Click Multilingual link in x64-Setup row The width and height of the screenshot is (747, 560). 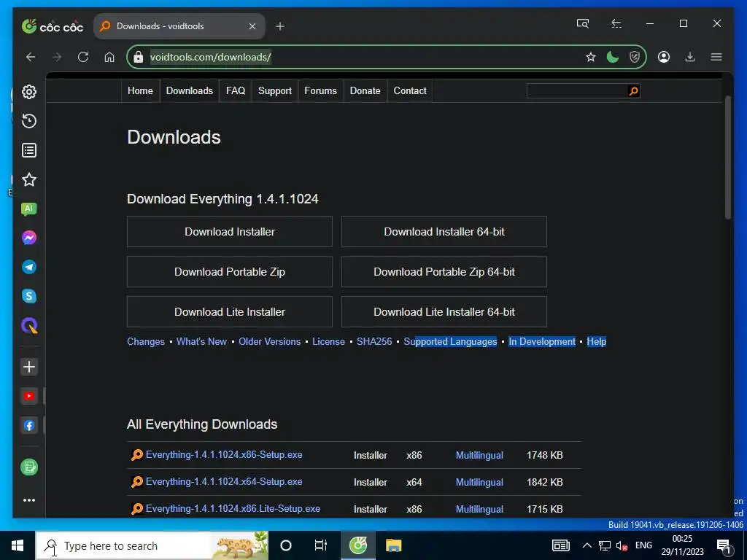[479, 482]
